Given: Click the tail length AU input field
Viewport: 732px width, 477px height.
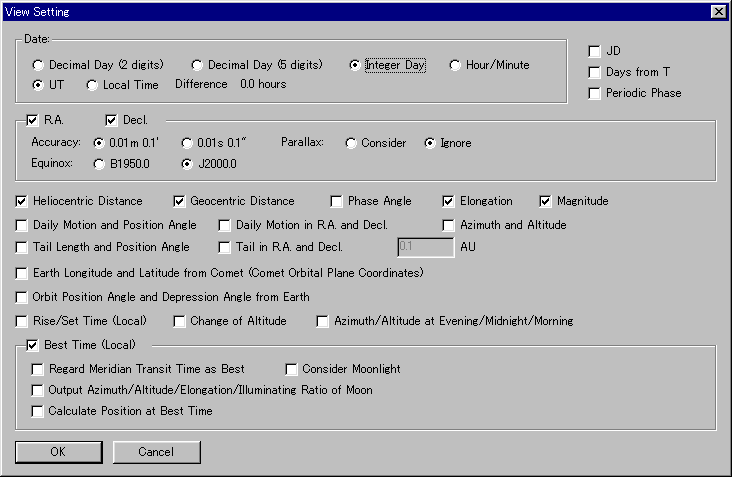Looking at the screenshot, I should coord(424,247).
